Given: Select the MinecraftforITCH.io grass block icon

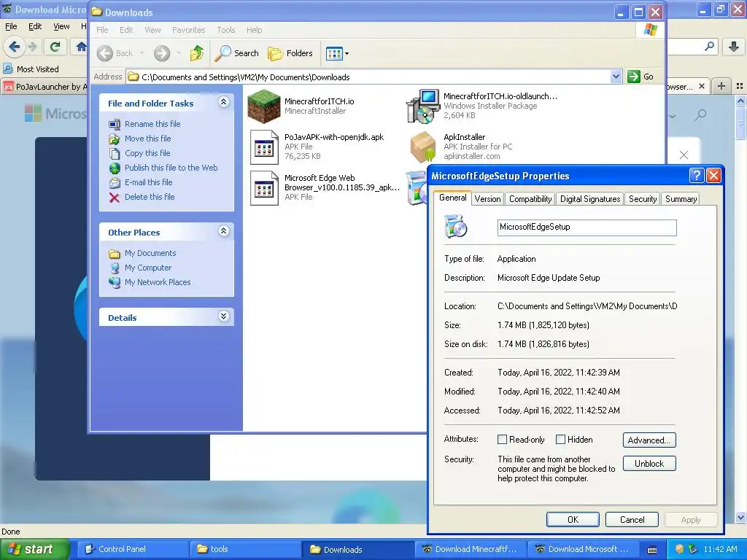Looking at the screenshot, I should coord(264,106).
